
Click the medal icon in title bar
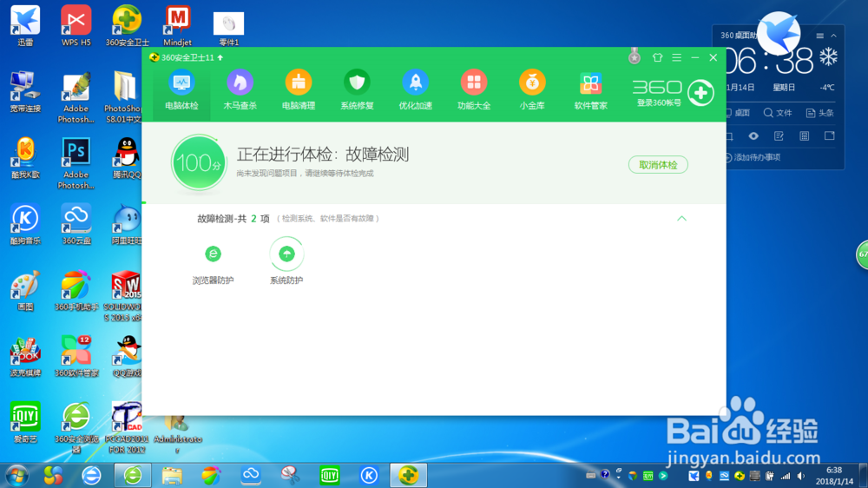click(635, 56)
